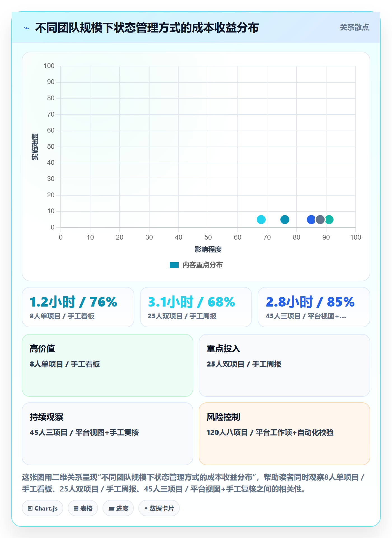Click the 影响程度 x-axis title

[x=208, y=249]
